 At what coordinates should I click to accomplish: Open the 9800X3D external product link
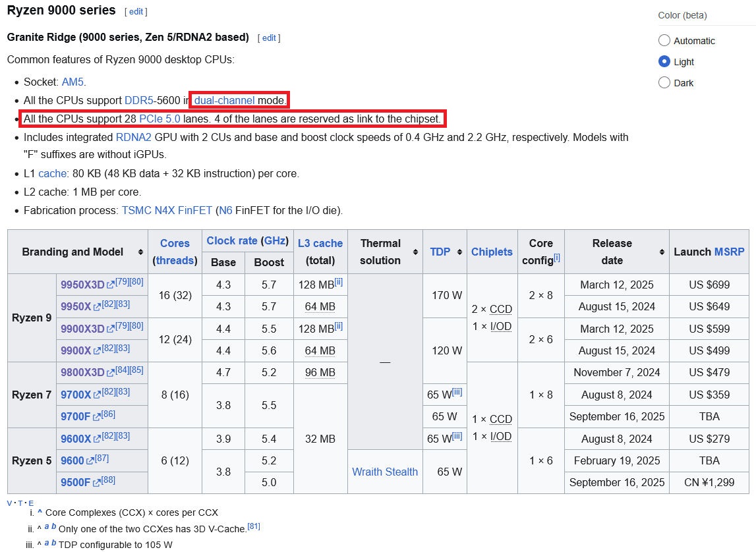87,373
